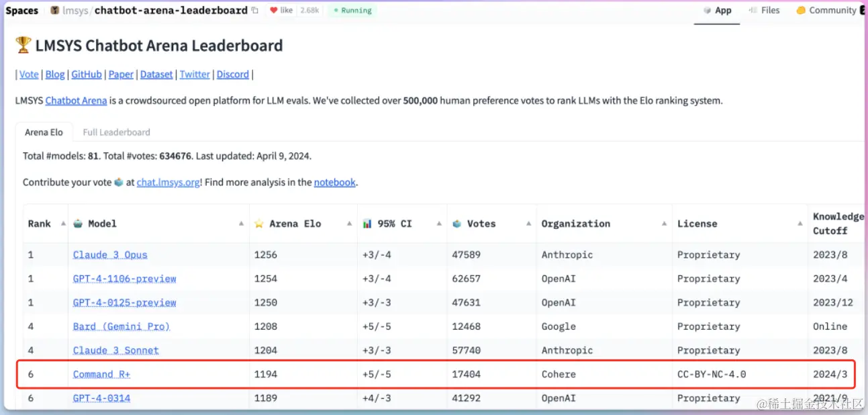Open Claude 3 Opus model link
Viewport: 868px width, 415px height.
110,255
